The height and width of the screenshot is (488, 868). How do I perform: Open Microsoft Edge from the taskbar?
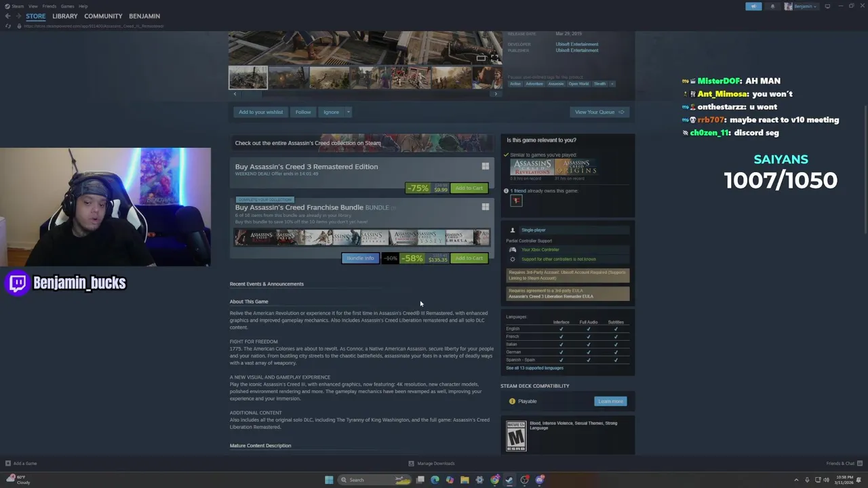pyautogui.click(x=435, y=480)
